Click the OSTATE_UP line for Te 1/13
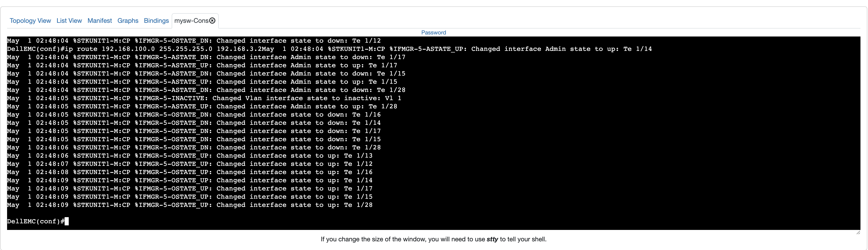The image size is (868, 250). tap(190, 156)
